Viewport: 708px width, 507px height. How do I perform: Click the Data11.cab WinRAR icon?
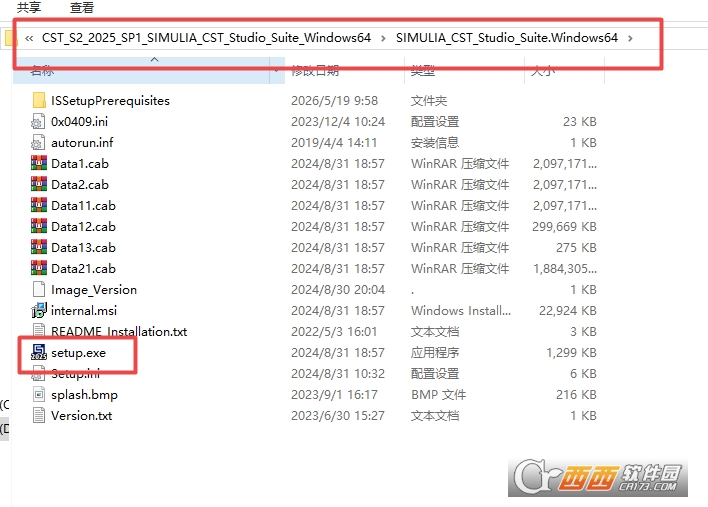tap(39, 205)
